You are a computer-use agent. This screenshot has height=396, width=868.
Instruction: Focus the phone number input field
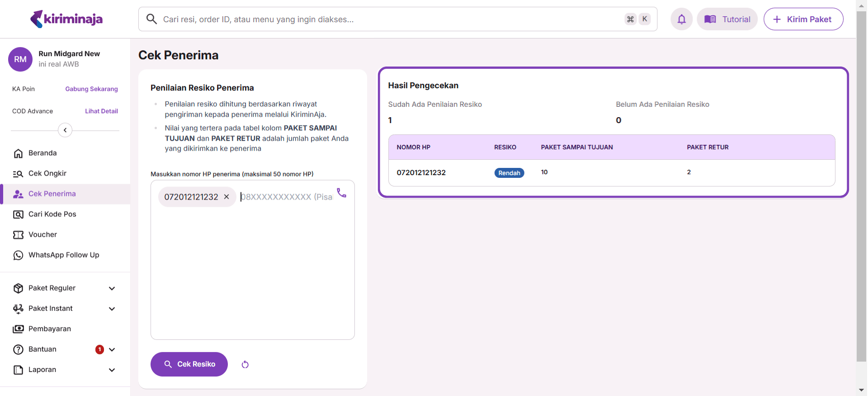click(x=286, y=197)
